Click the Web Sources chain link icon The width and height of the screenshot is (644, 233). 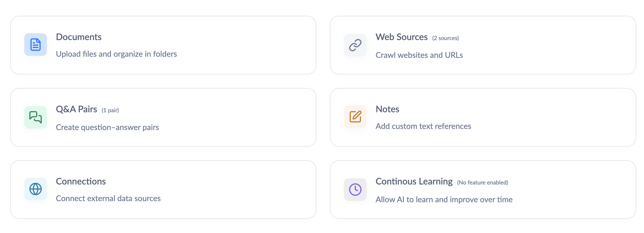[355, 45]
